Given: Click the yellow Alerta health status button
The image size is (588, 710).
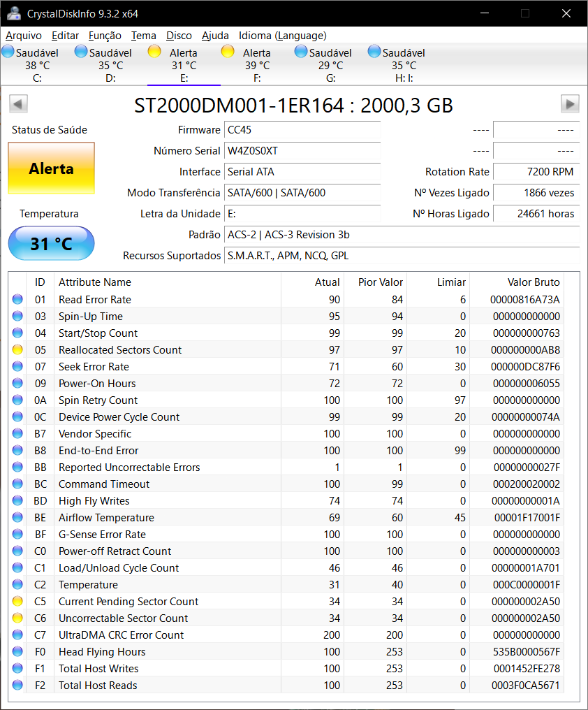Looking at the screenshot, I should [x=51, y=168].
